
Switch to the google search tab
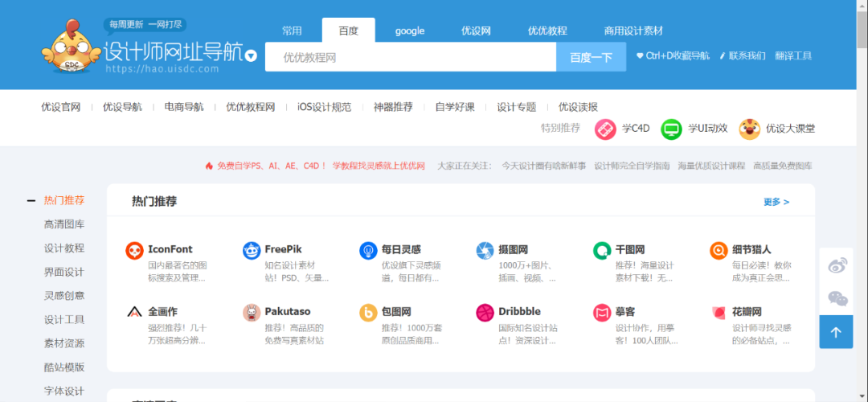pos(410,31)
